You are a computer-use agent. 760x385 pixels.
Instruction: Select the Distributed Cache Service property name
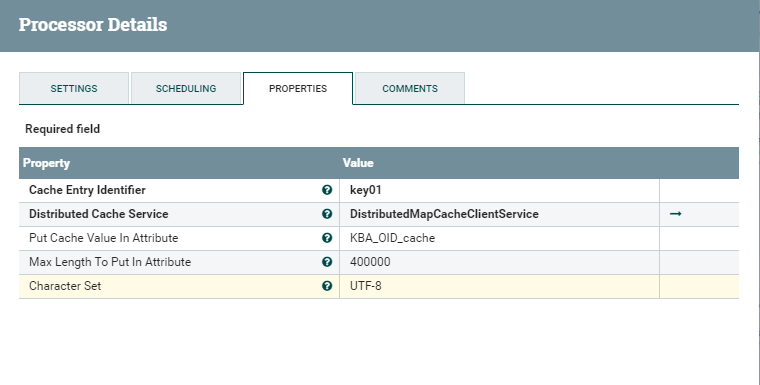point(98,214)
